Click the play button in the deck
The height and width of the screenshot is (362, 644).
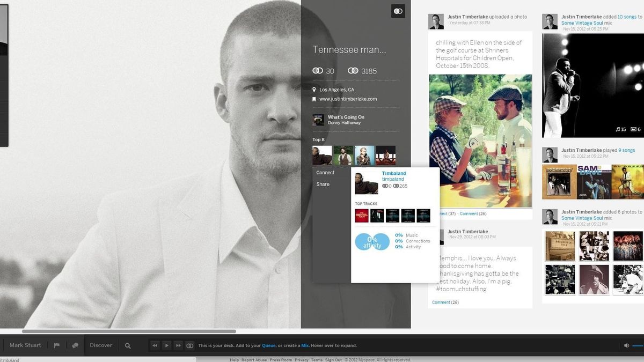[x=166, y=345]
